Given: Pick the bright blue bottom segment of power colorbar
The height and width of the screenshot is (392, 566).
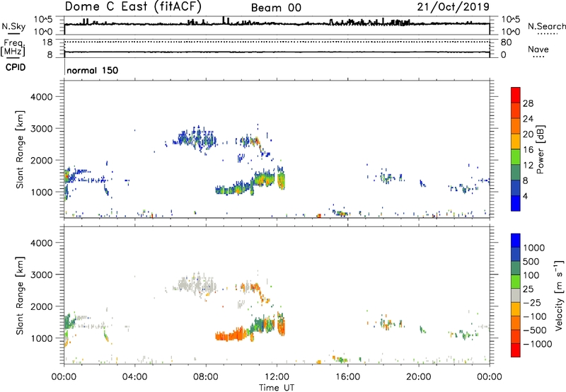Looking at the screenshot, I should click(x=516, y=203).
